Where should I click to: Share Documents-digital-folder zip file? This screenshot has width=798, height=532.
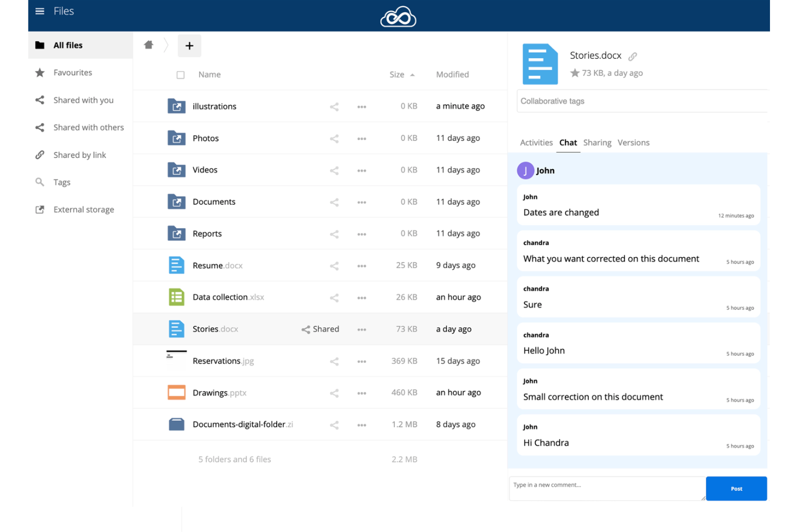click(334, 425)
